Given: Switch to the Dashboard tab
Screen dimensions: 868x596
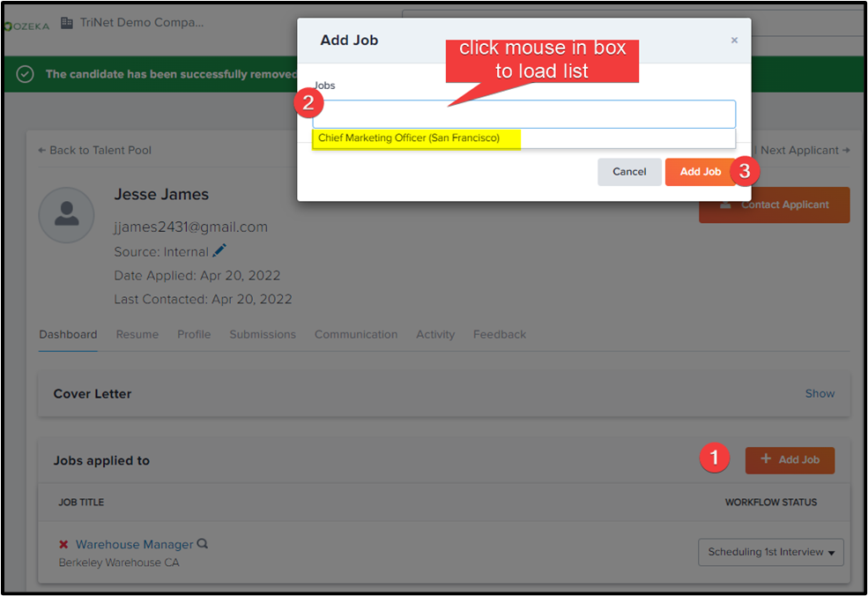Looking at the screenshot, I should 68,334.
